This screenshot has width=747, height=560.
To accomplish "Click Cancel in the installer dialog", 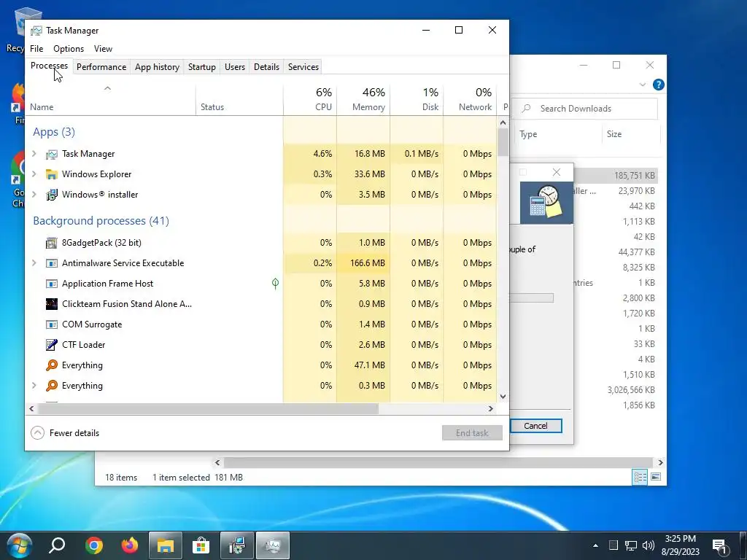I will 535,426.
